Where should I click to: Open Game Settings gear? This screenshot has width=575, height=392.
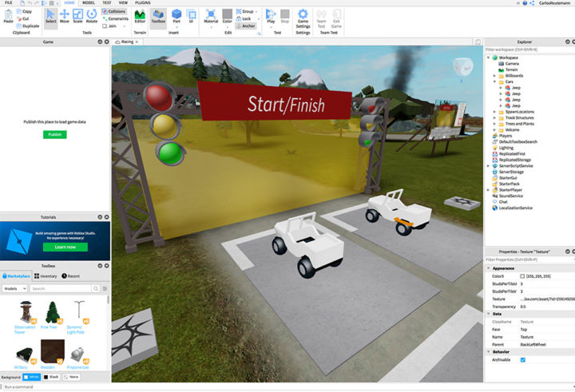tap(303, 16)
